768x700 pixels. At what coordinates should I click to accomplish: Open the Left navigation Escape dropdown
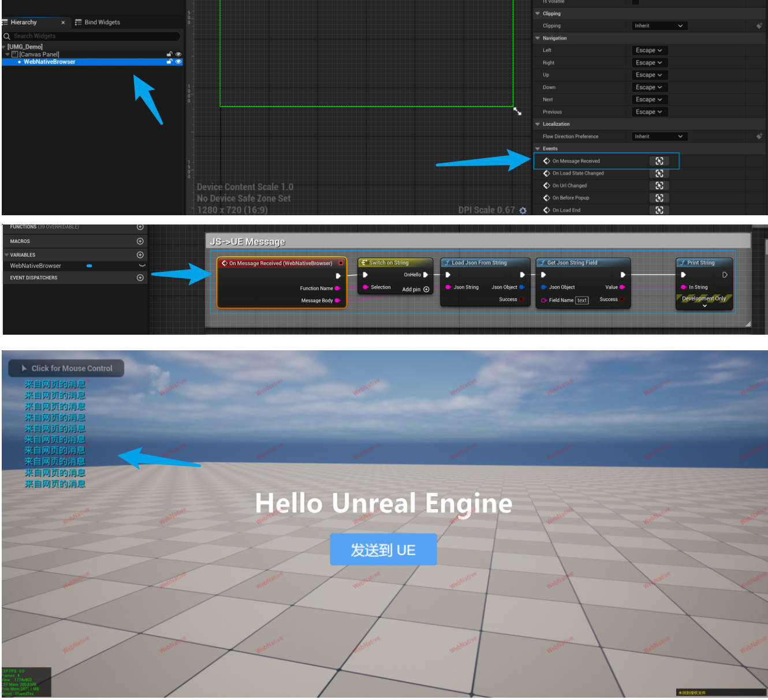(x=649, y=50)
